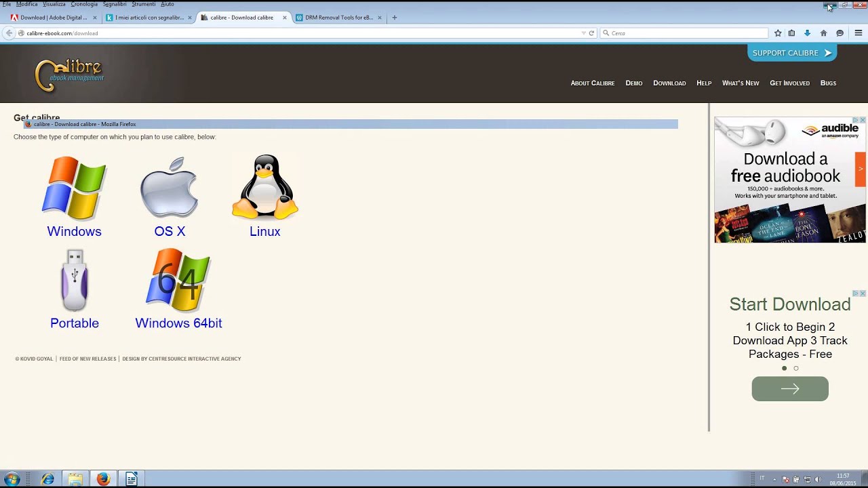This screenshot has width=868, height=488.
Task: Launch Internet Explorer from taskbar
Action: 47,479
